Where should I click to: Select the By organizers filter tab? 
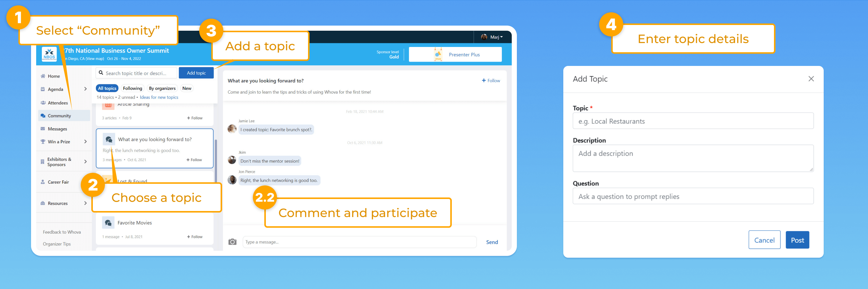point(162,89)
